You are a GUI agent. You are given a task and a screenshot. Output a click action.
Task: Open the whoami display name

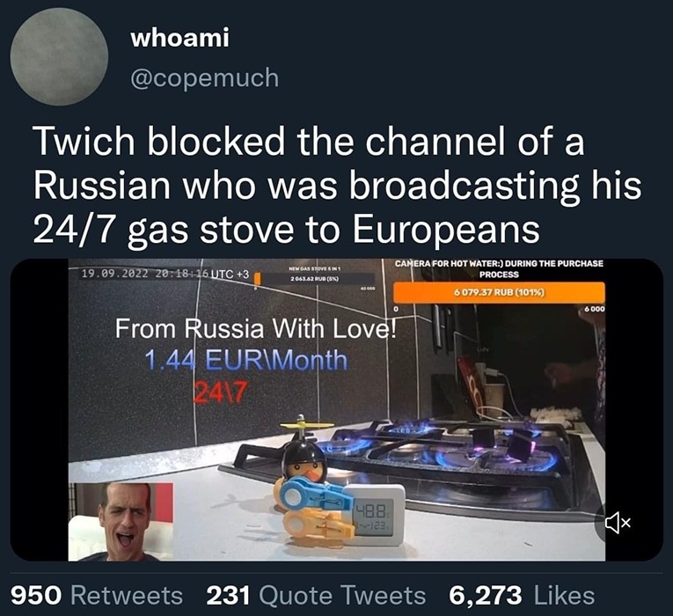coord(179,38)
